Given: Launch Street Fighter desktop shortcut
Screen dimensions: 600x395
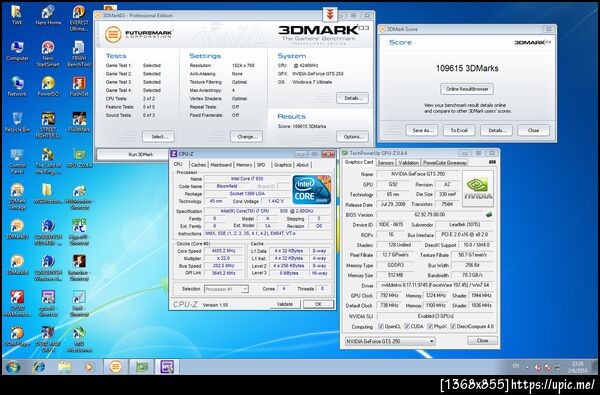Looking at the screenshot, I should tap(48, 125).
